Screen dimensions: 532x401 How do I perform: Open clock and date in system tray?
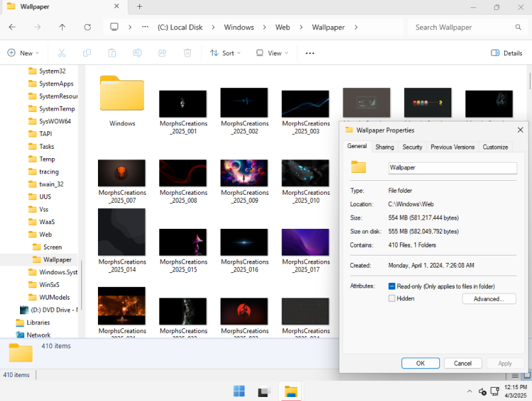[515, 391]
